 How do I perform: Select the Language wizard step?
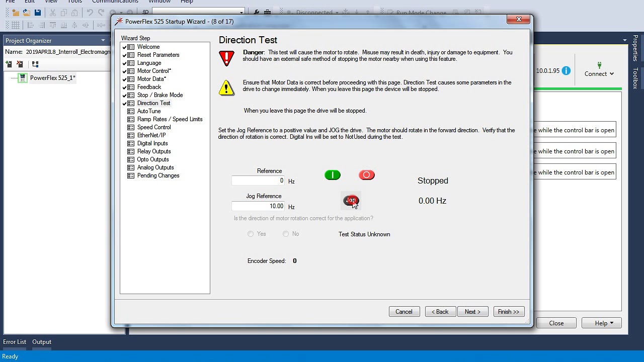tap(149, 63)
